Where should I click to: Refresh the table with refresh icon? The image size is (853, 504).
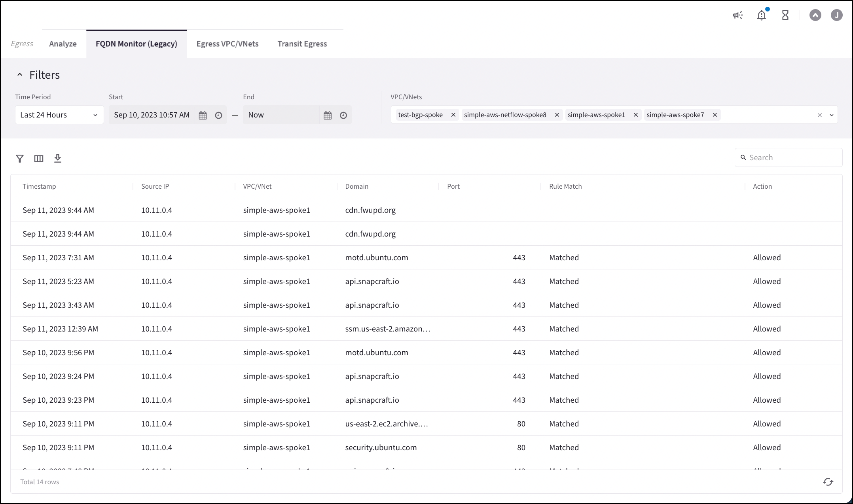coord(828,482)
